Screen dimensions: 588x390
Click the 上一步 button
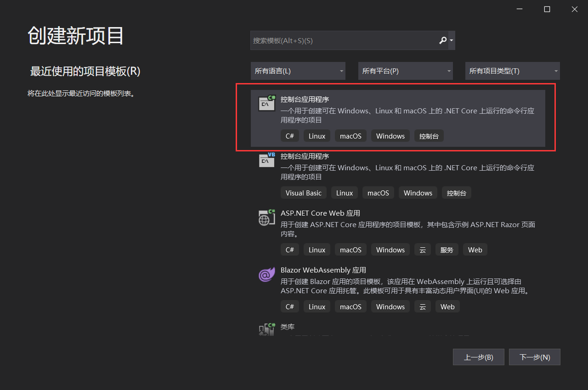click(478, 357)
